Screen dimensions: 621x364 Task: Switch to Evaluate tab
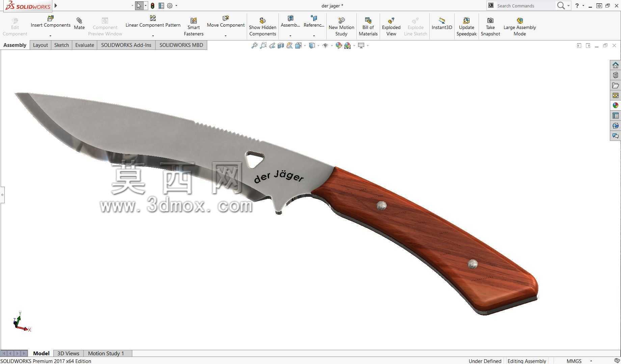tap(84, 45)
